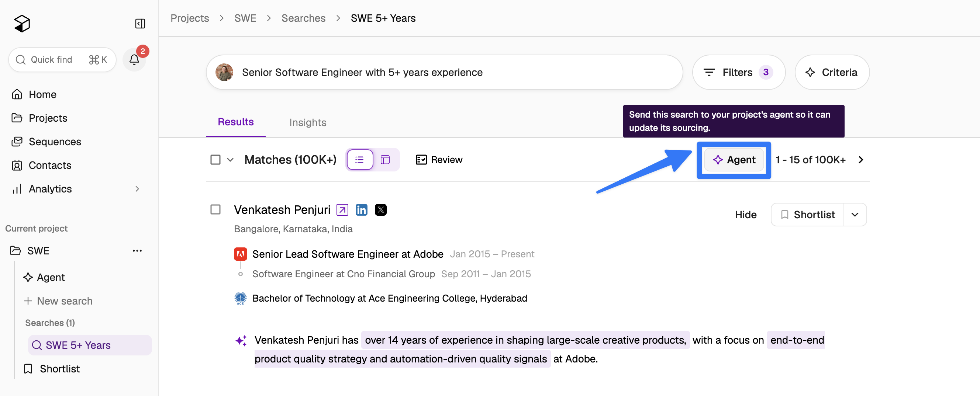Switch to the Results tab
The height and width of the screenshot is (396, 980).
235,122
